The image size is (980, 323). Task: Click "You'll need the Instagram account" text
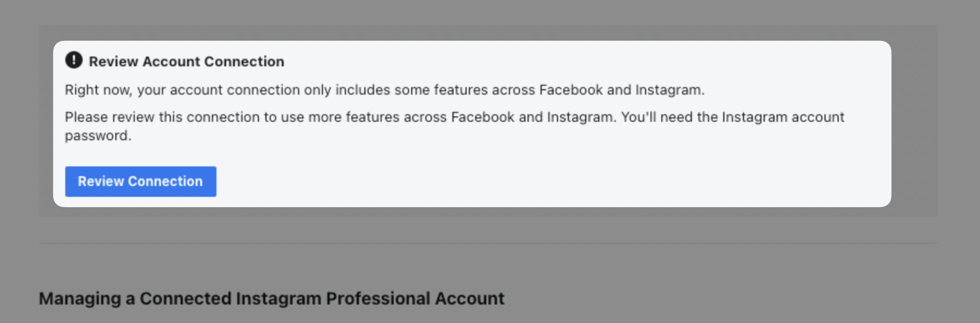coord(733,117)
